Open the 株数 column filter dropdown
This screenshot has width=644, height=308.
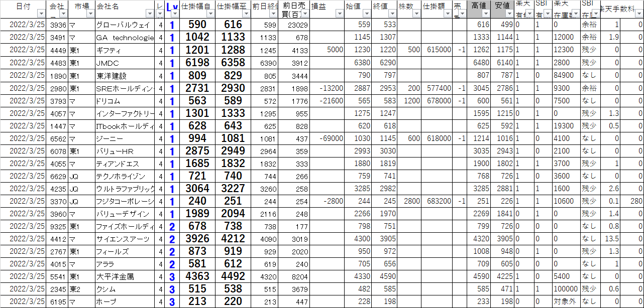pyautogui.click(x=416, y=15)
